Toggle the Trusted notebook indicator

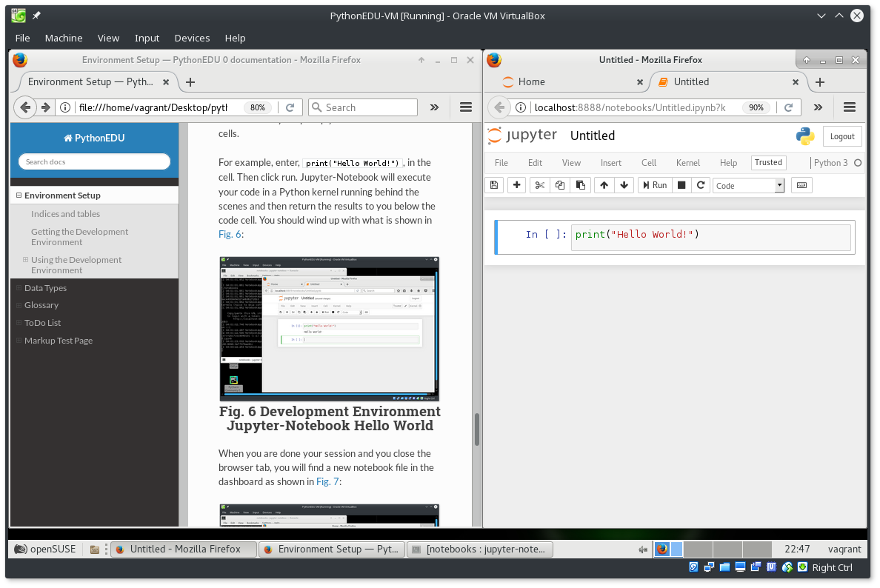(x=768, y=162)
